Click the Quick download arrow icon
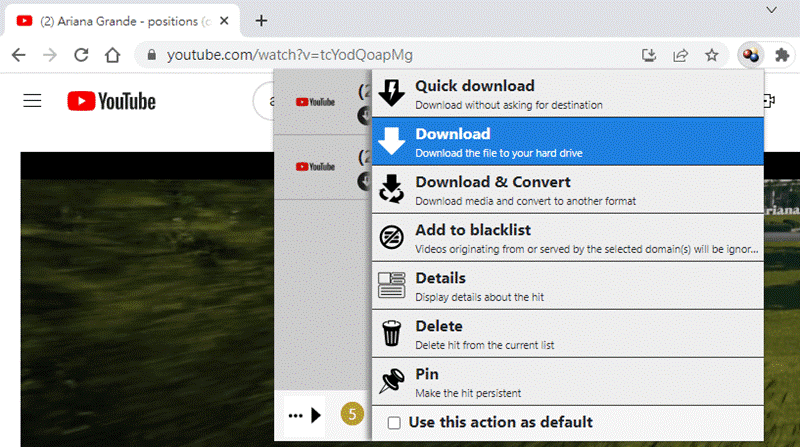This screenshot has width=800, height=447. click(x=392, y=93)
